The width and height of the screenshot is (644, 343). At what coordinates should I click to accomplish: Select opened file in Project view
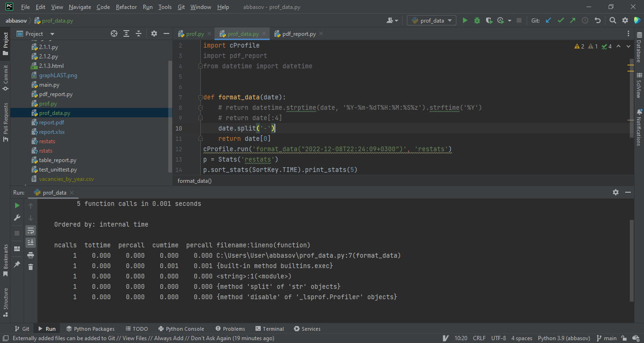pyautogui.click(x=114, y=33)
